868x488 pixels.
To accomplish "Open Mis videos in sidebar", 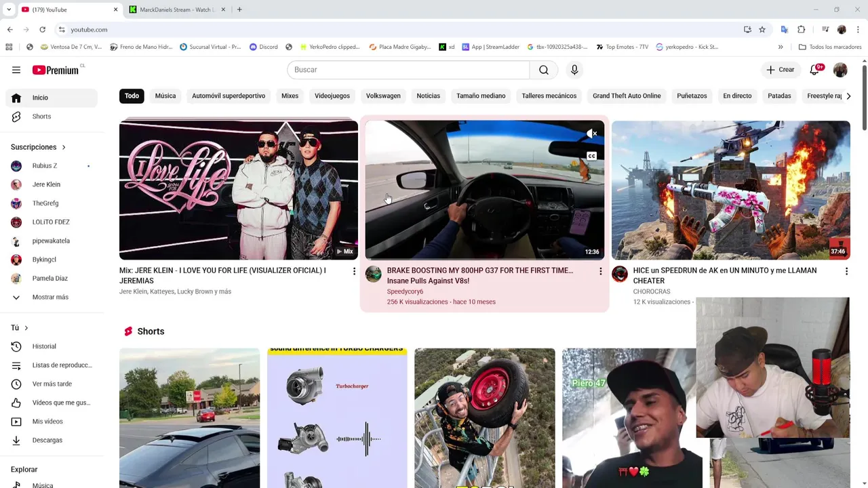I will click(x=52, y=422).
